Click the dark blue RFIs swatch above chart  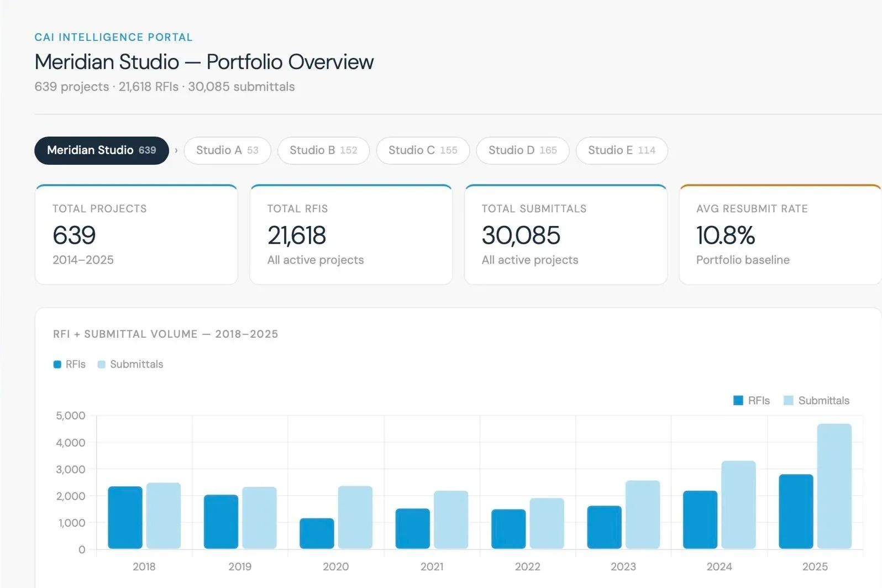57,364
